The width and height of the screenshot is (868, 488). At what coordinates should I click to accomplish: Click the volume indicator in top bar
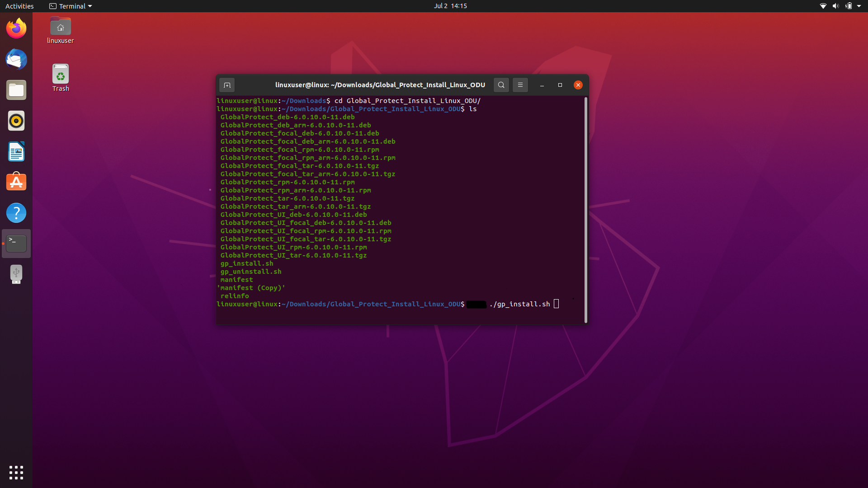click(x=835, y=6)
